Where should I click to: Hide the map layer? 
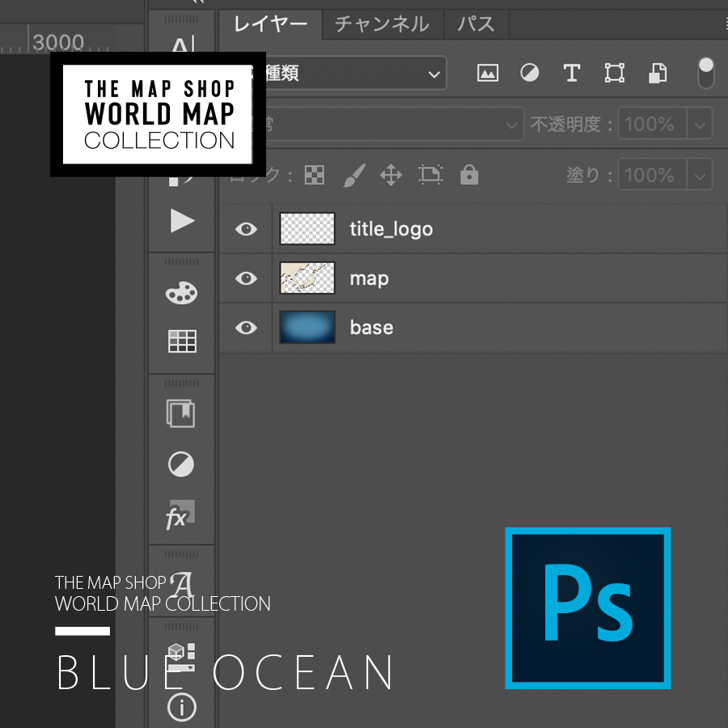[246, 278]
